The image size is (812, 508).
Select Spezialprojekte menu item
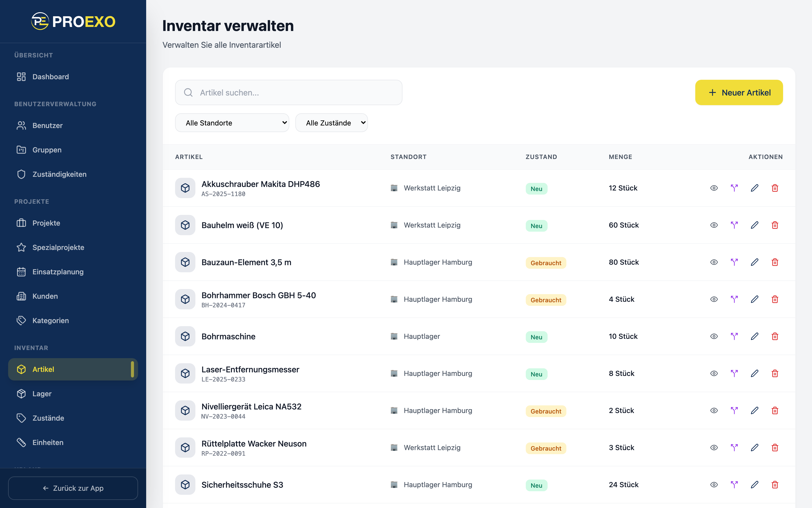coord(73,247)
